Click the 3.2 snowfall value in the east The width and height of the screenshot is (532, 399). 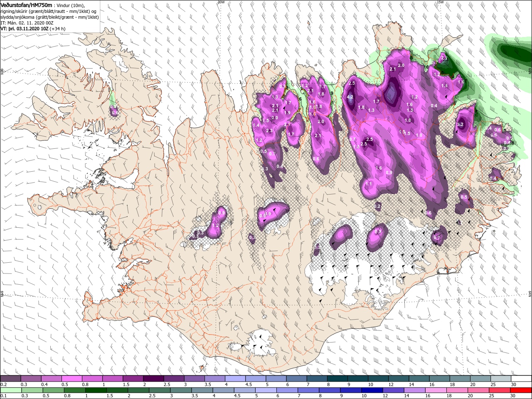click(x=460, y=124)
